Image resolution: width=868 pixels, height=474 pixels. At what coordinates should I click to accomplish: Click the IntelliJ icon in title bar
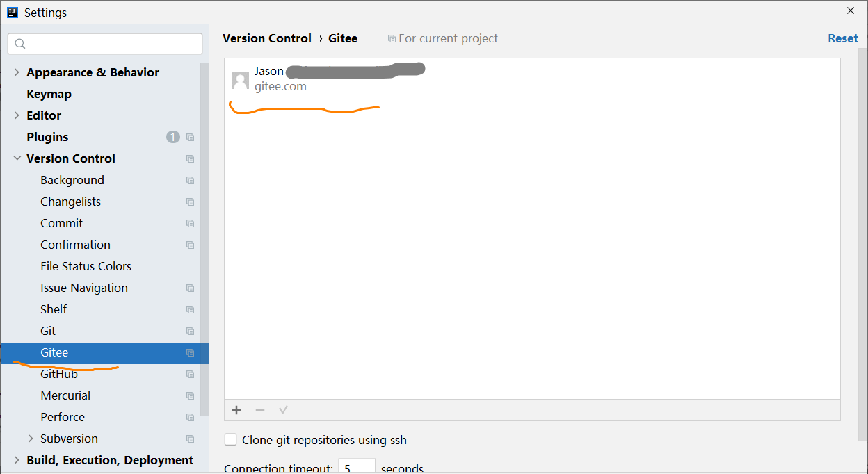click(12, 12)
